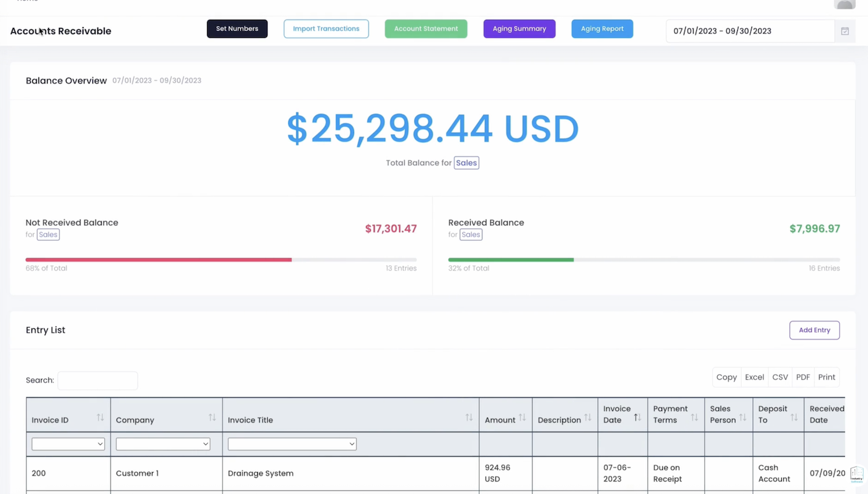Click the calendar icon beside date range
868x494 pixels.
844,31
